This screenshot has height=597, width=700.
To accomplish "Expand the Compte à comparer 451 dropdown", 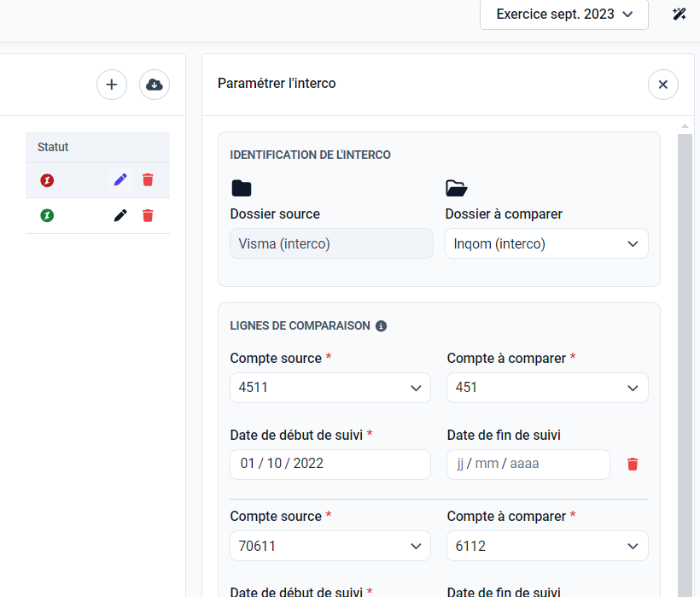I will [547, 388].
